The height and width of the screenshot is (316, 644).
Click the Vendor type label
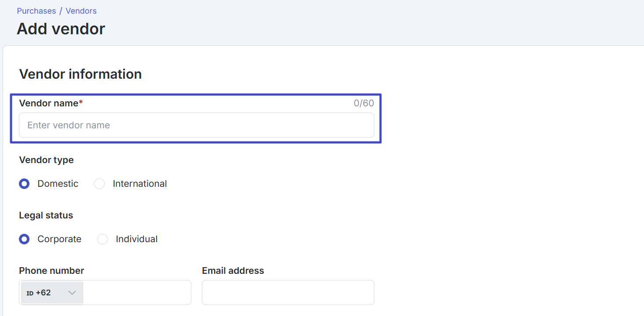46,160
